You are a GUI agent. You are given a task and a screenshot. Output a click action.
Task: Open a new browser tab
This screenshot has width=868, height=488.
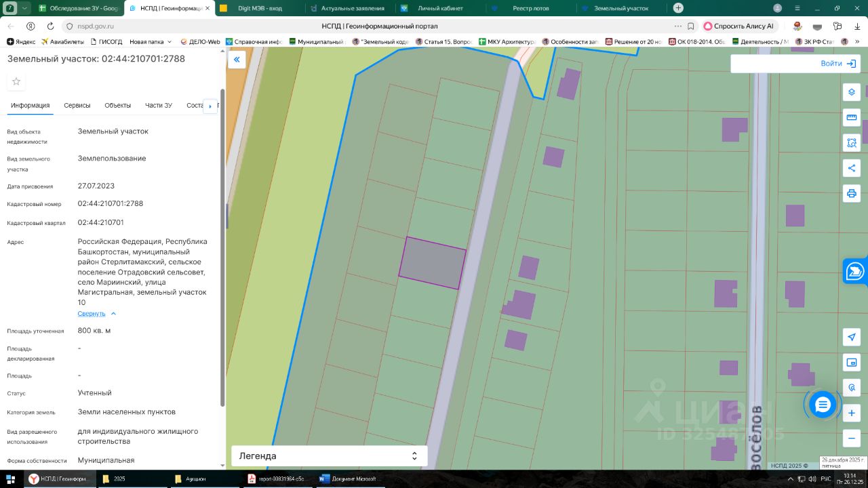coord(678,8)
